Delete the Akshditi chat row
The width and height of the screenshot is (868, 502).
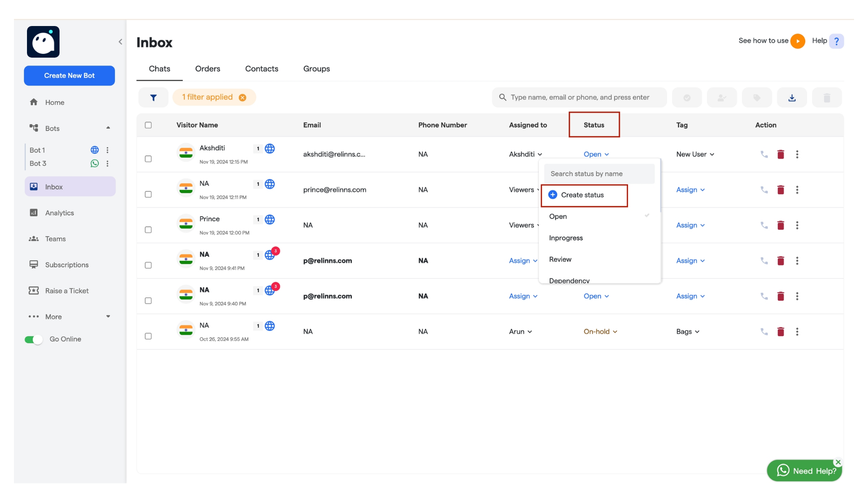point(781,154)
